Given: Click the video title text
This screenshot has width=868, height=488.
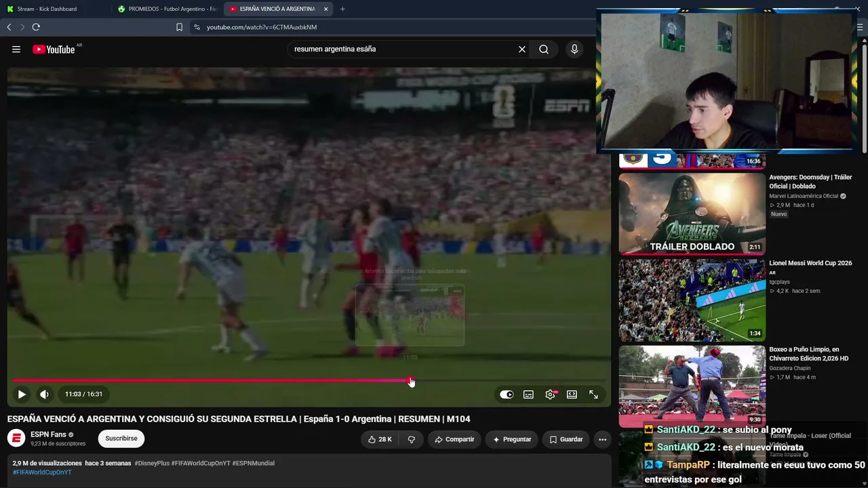Looking at the screenshot, I should 239,419.
